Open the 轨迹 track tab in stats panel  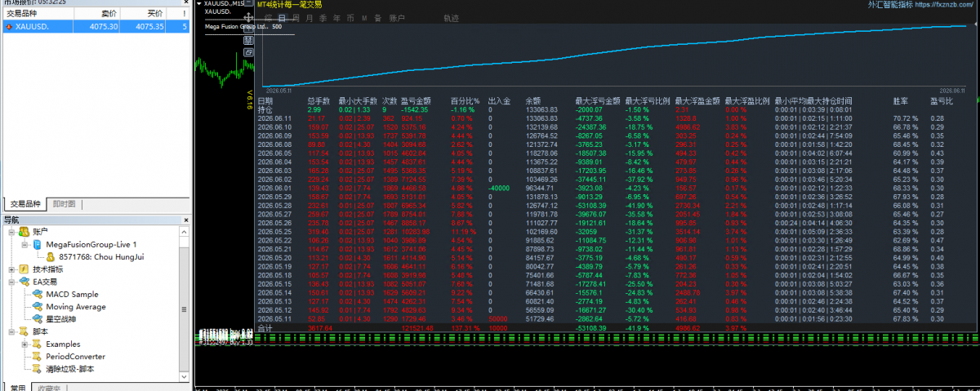451,18
